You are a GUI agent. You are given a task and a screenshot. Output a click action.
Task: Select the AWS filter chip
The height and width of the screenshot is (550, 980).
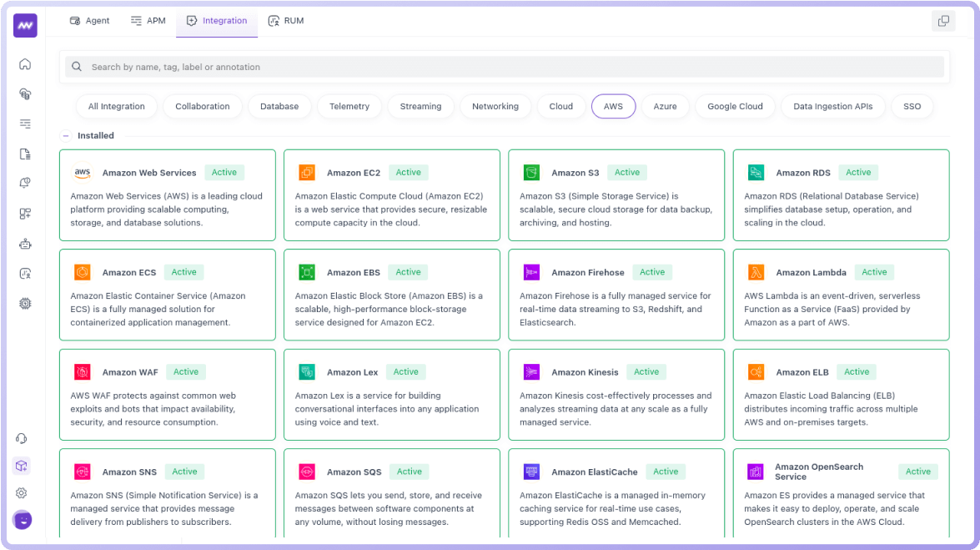click(613, 106)
